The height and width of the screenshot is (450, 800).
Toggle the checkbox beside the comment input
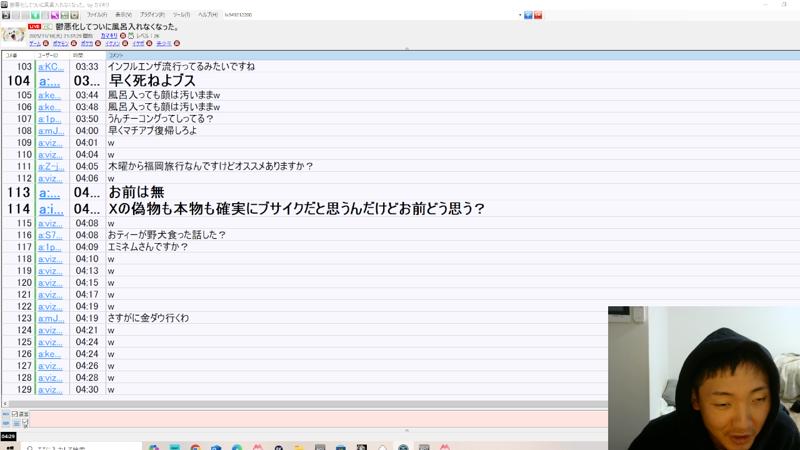(x=15, y=414)
